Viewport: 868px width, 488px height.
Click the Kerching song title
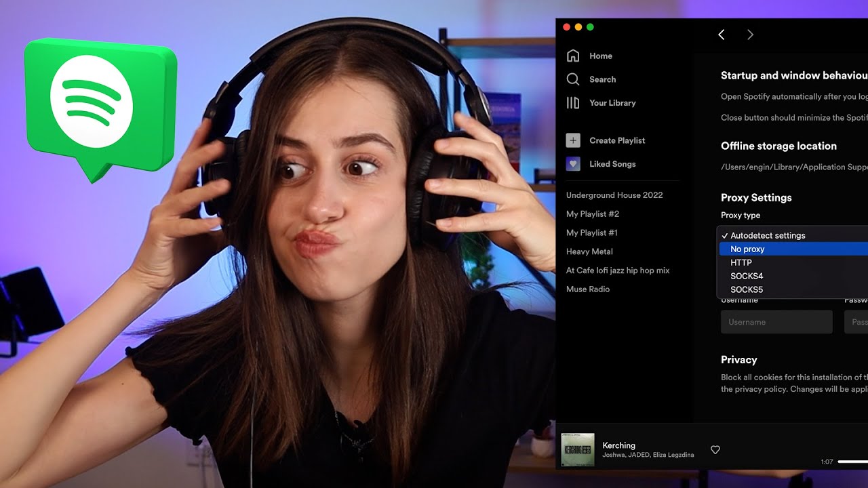pos(618,445)
